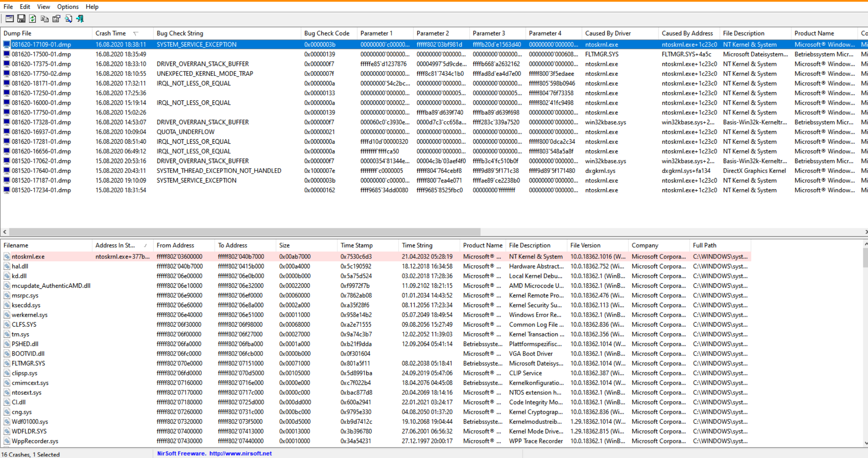The image size is (868, 458).
Task: Open Advanced Options toolbar icon
Action: (x=10, y=19)
